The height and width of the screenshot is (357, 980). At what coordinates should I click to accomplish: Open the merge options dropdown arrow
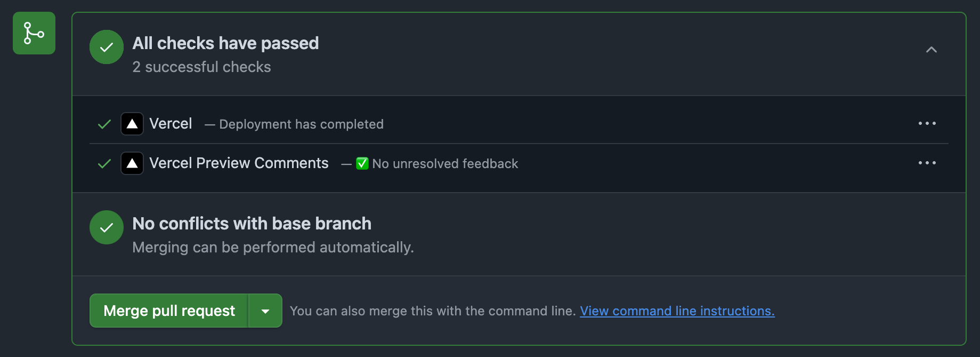pos(265,311)
